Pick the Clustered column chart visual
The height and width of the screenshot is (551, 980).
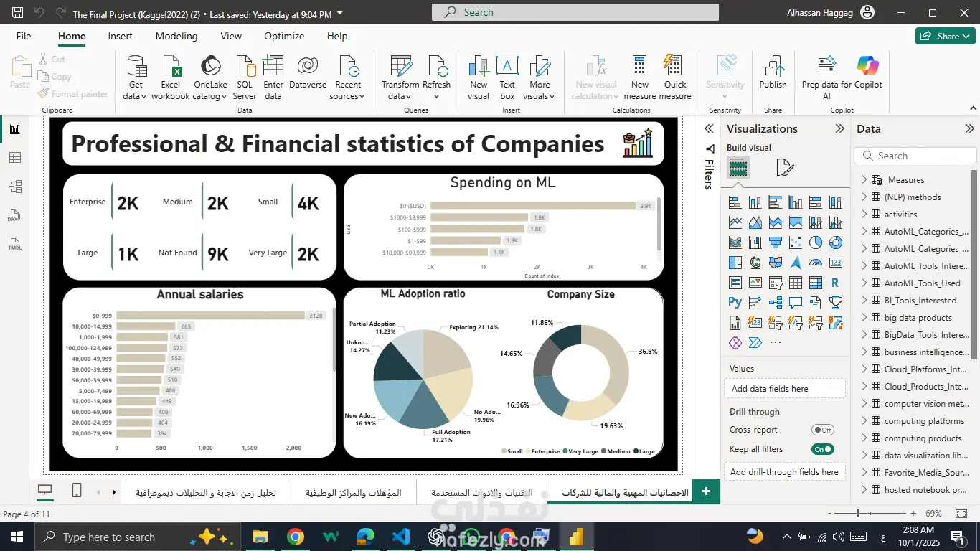click(x=796, y=202)
